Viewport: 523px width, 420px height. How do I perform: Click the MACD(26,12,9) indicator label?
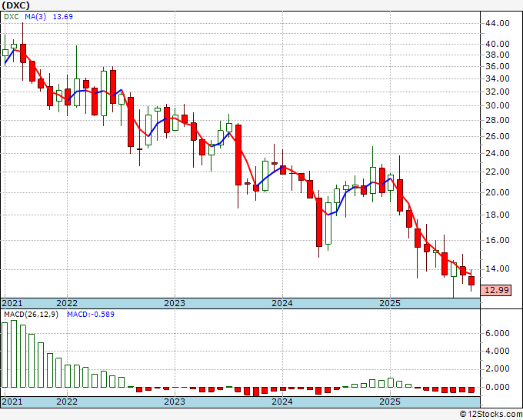[x=31, y=315]
